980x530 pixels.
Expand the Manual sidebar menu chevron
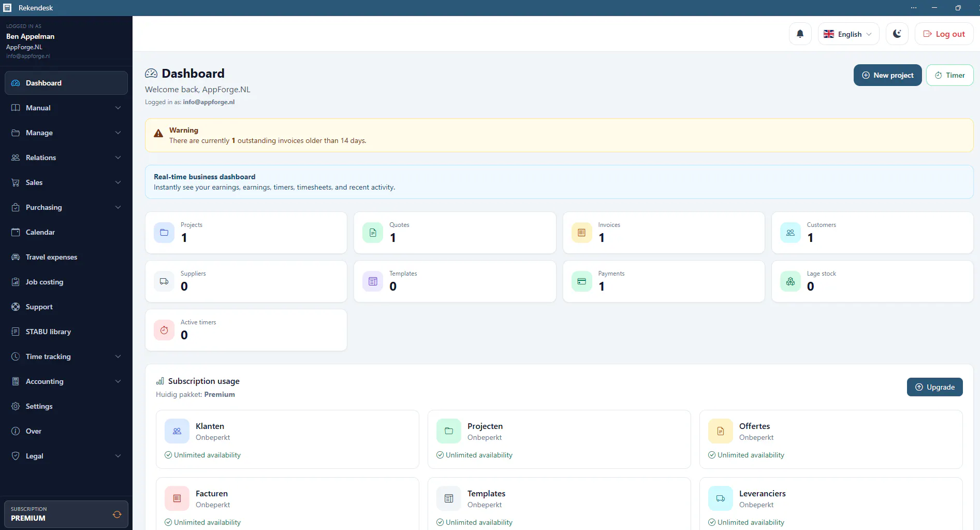coord(118,108)
